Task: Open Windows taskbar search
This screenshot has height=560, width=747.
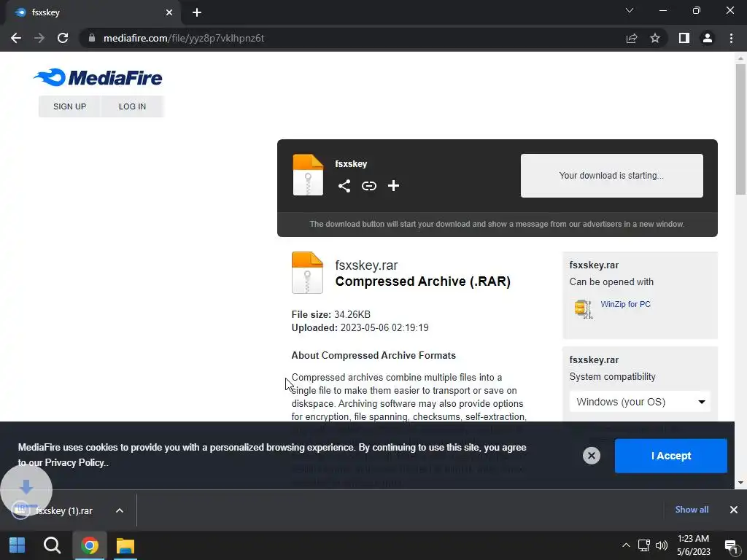Action: (52, 545)
